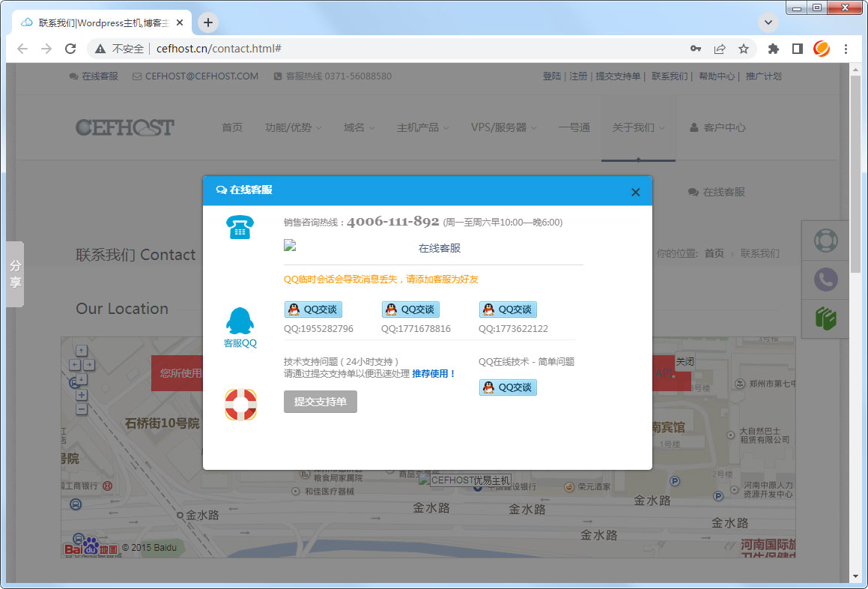Expand the 关于我们 dropdown menu
The image size is (868, 589).
pyautogui.click(x=638, y=127)
